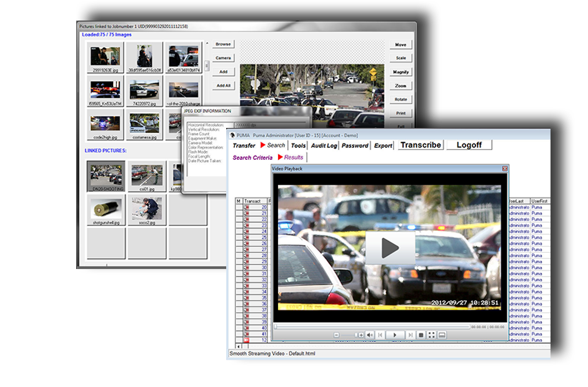Click the Add All button
The image size is (588, 387).
click(x=223, y=86)
